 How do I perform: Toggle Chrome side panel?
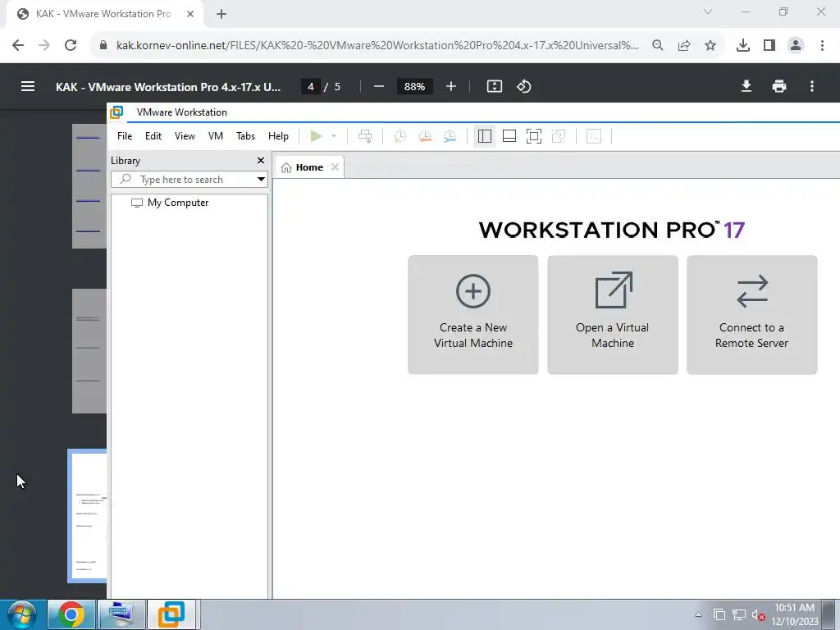[769, 46]
